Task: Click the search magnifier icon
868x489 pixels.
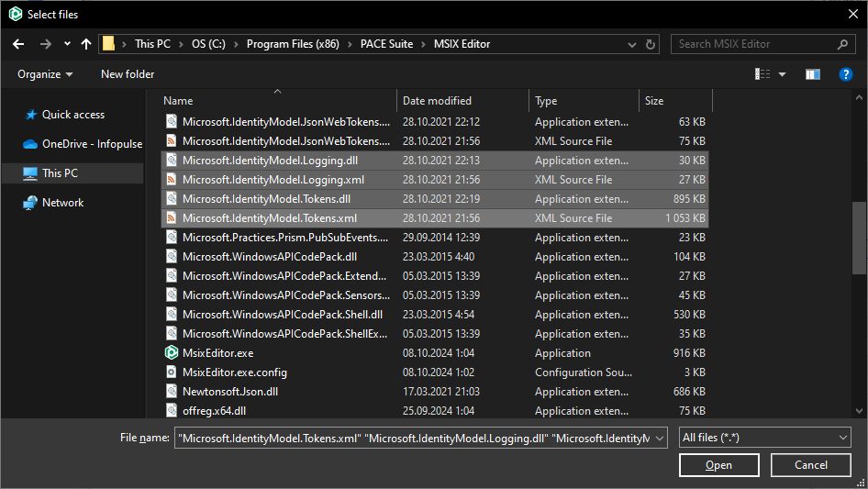Action: click(842, 44)
